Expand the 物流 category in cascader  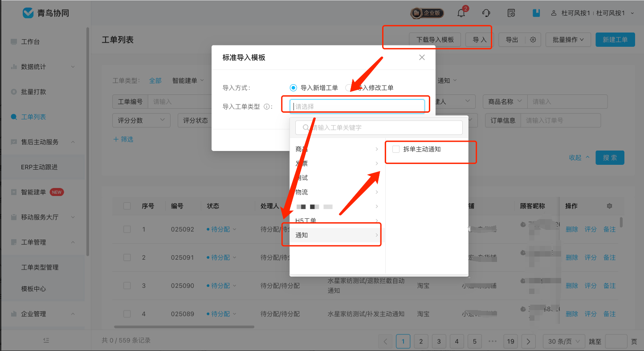click(337, 192)
